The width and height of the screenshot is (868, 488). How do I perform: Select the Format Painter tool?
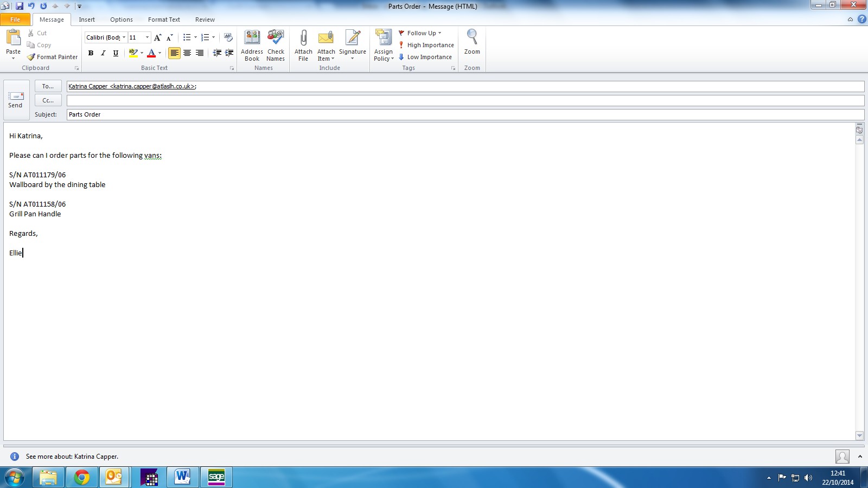click(x=53, y=57)
